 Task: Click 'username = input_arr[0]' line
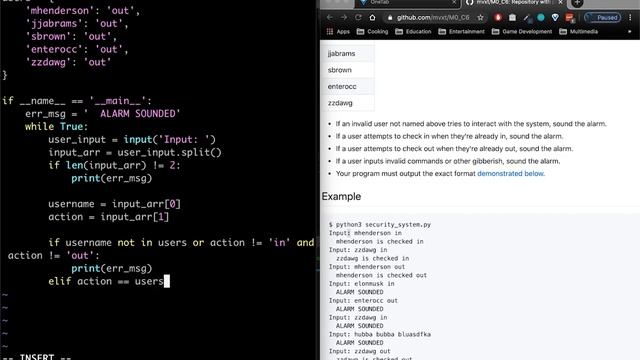point(114,204)
